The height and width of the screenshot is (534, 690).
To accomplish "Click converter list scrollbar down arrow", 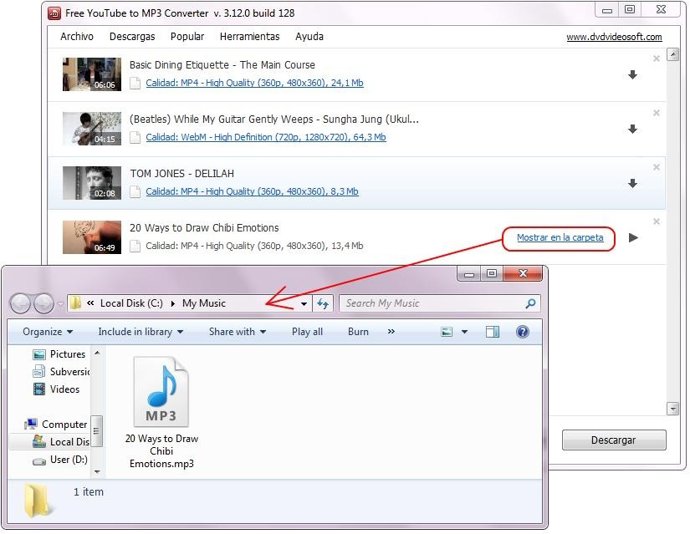I will [673, 409].
